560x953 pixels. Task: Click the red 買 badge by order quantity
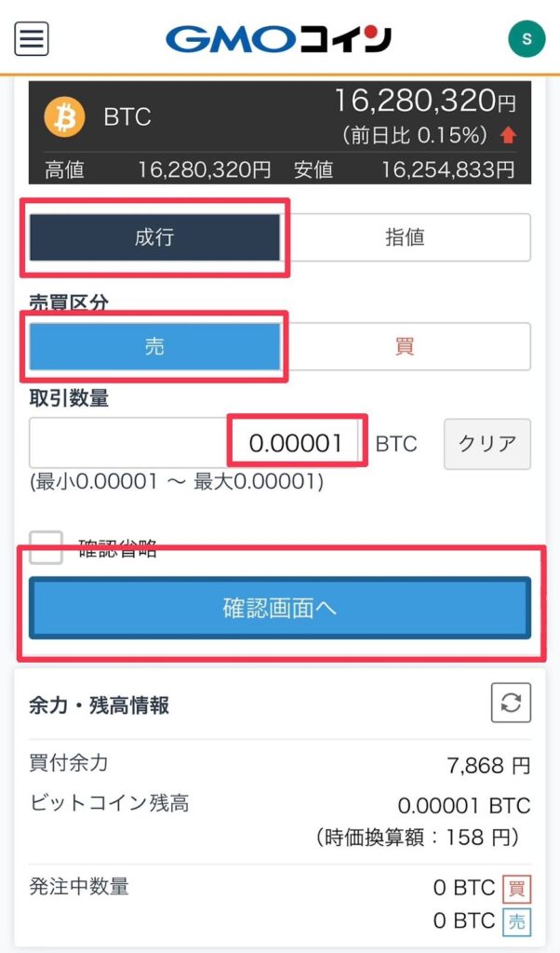tap(516, 888)
